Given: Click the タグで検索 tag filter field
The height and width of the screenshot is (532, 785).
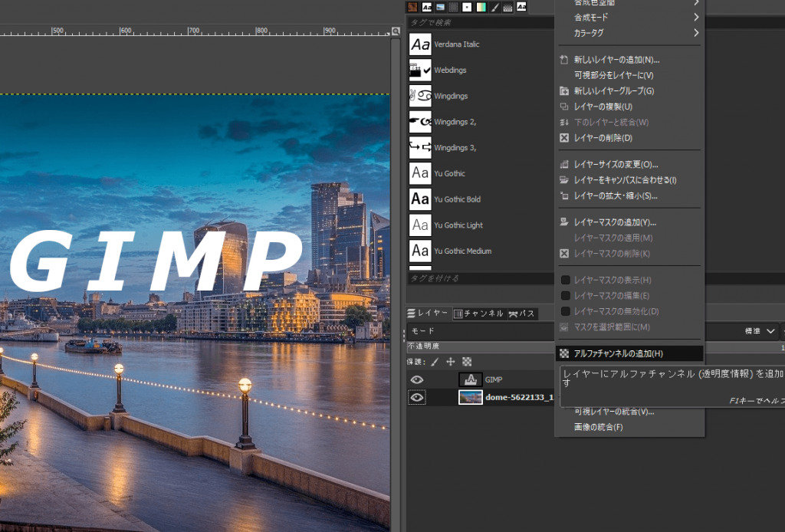Looking at the screenshot, I should 481,22.
